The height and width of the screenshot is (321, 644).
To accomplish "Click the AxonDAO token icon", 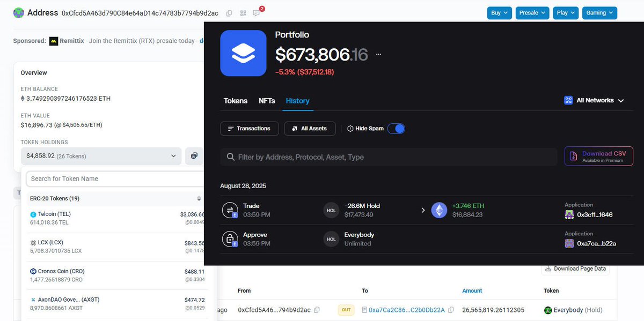I will [33, 300].
